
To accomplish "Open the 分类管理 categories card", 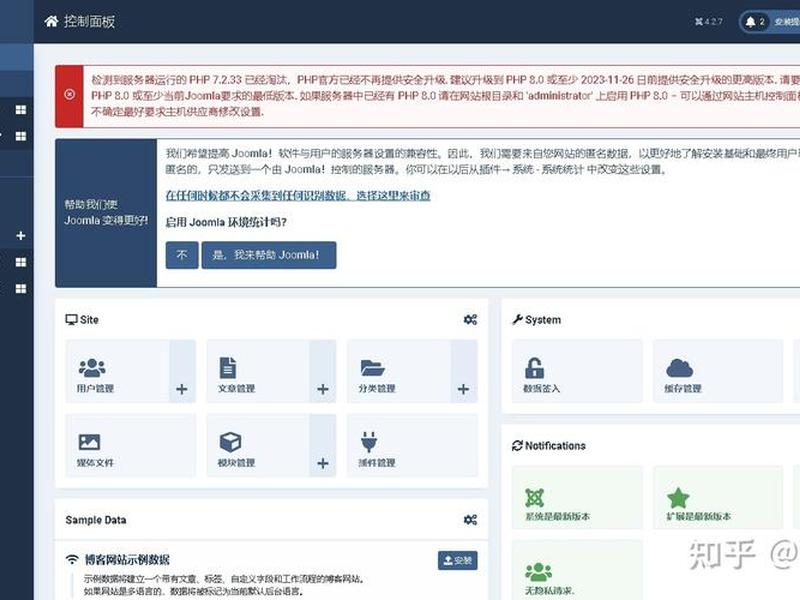I will click(x=399, y=371).
